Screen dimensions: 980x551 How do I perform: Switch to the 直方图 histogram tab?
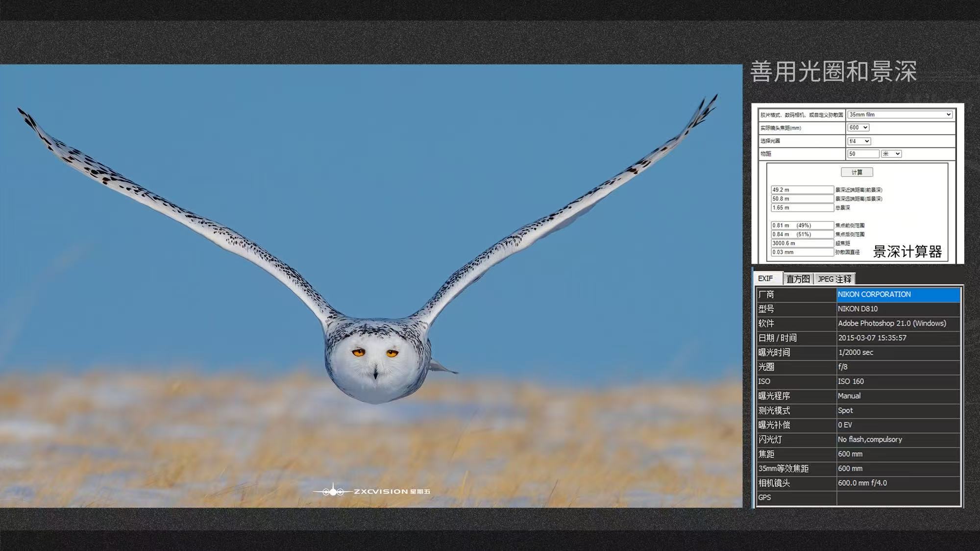(x=798, y=279)
